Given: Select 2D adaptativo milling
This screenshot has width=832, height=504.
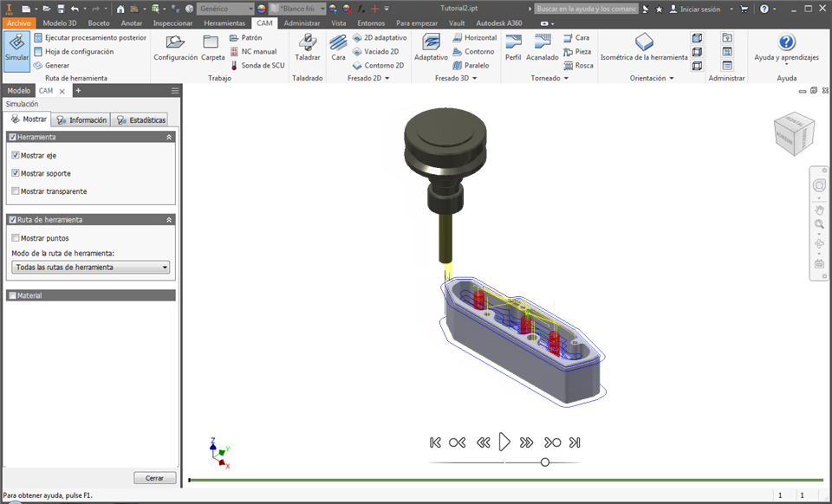Looking at the screenshot, I should click(x=380, y=37).
